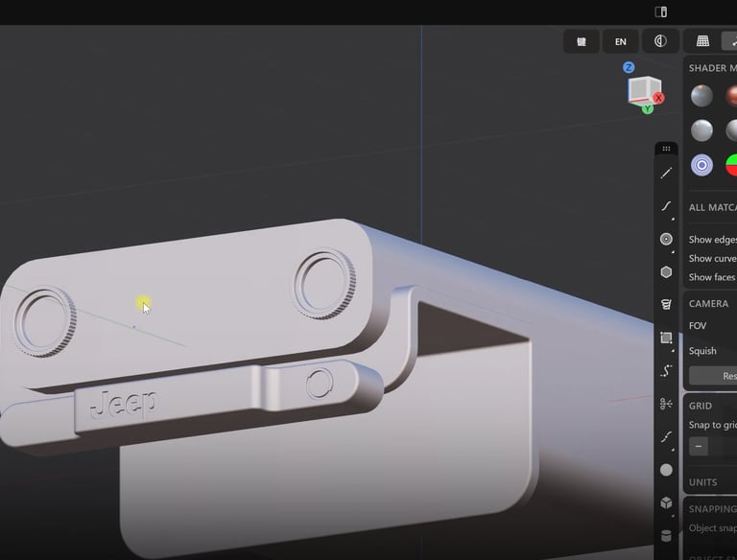The height and width of the screenshot is (560, 737).
Task: Click the Snap to grid label
Action: (x=713, y=425)
